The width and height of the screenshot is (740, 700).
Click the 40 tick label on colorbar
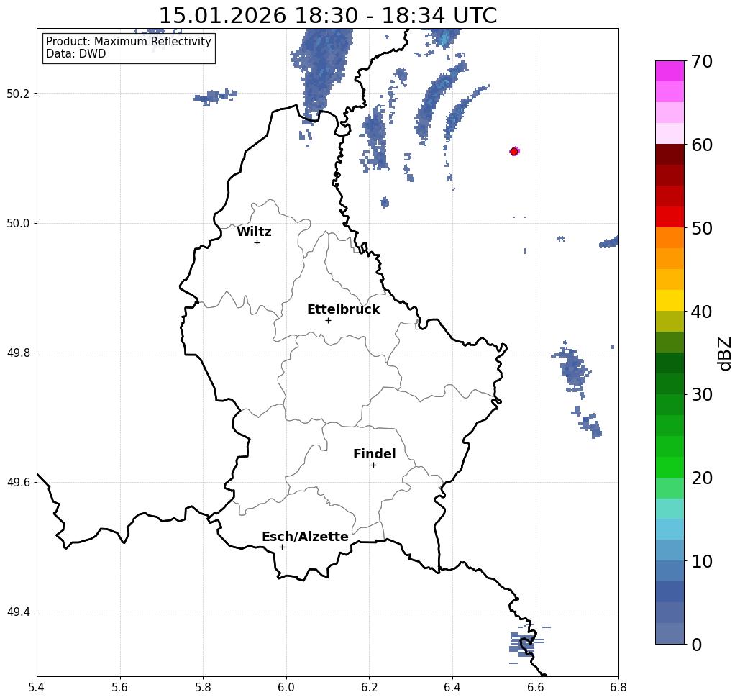click(702, 312)
